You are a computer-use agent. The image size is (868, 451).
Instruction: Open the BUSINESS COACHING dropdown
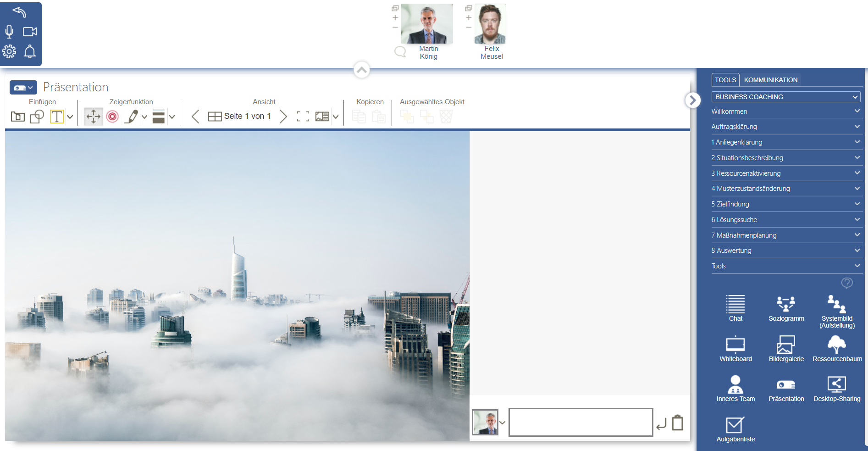click(x=786, y=97)
